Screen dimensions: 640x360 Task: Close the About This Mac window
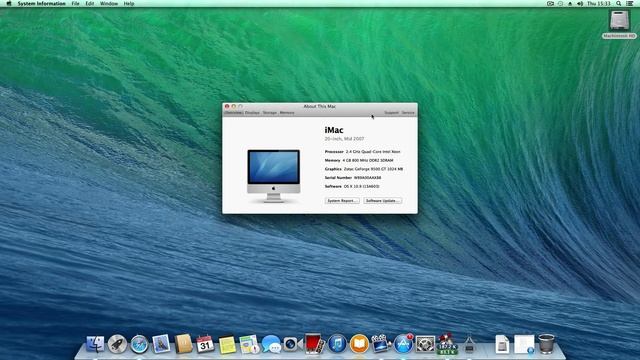(227, 107)
